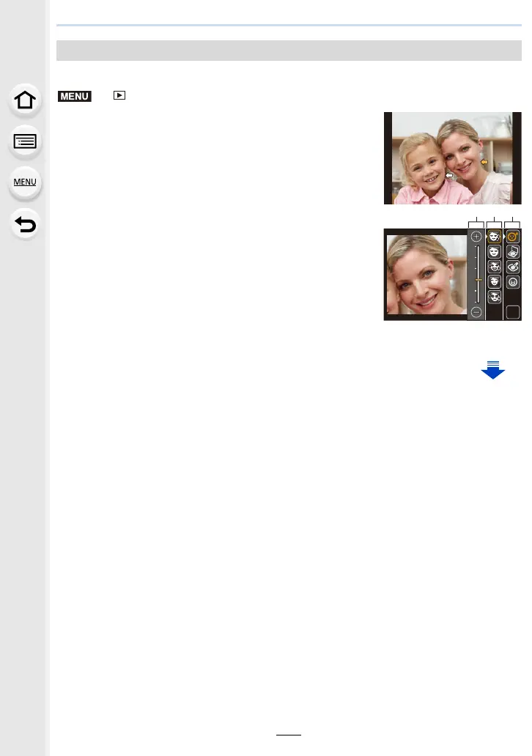Open the table of contents list icon
This screenshot has width=532, height=756.
point(25,142)
